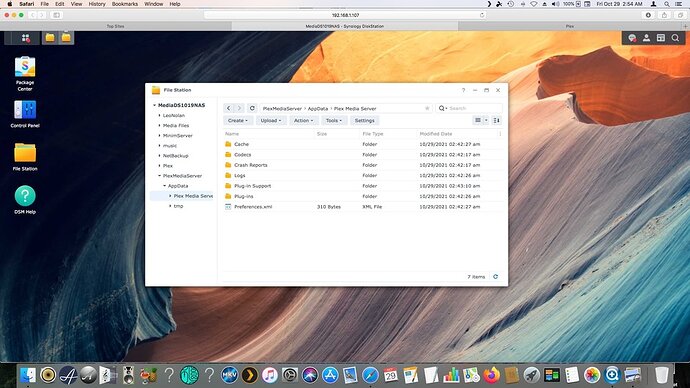Select the Crash Reports folder row
Image resolution: width=690 pixels, height=388 pixels.
(363, 165)
